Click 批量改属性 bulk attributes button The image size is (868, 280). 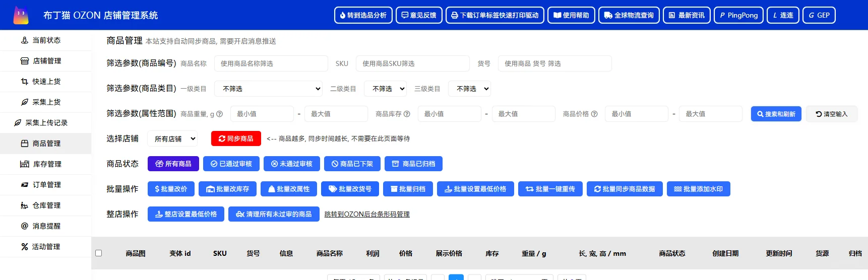pyautogui.click(x=289, y=189)
